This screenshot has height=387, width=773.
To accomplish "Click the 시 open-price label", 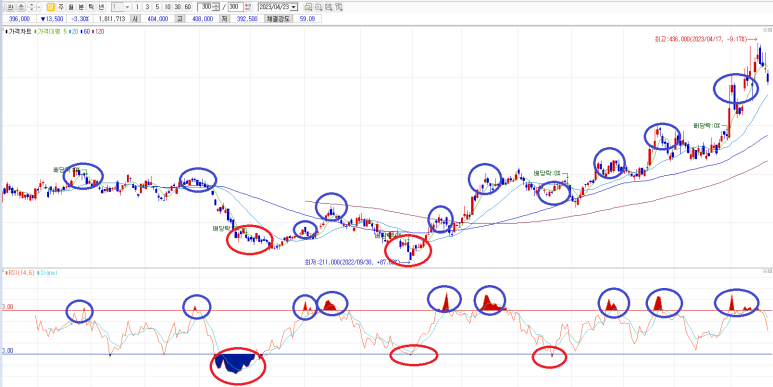I will (x=135, y=19).
